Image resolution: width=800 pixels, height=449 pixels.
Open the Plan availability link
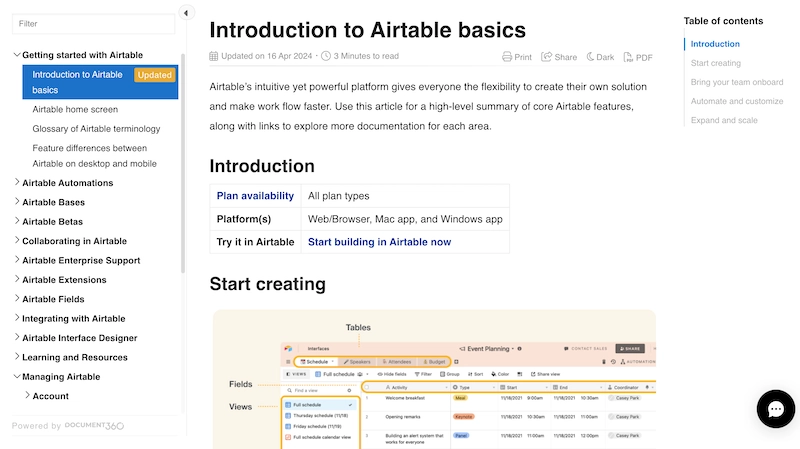tap(255, 196)
